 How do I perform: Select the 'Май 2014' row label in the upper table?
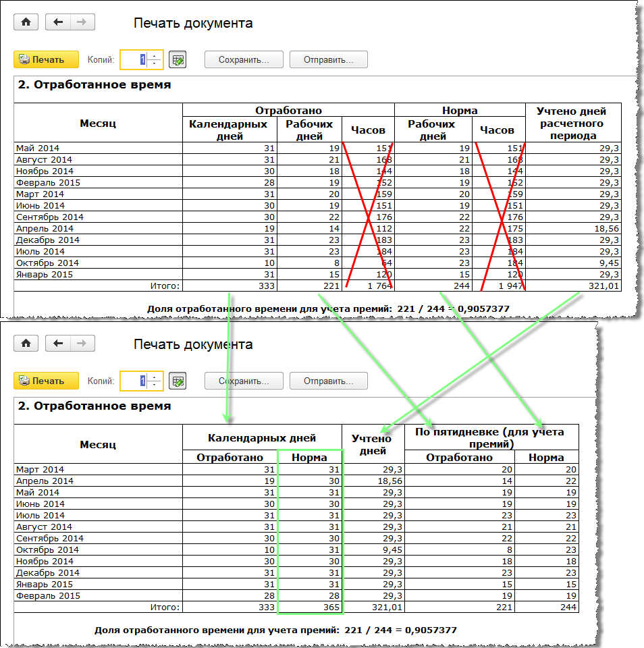[x=38, y=148]
